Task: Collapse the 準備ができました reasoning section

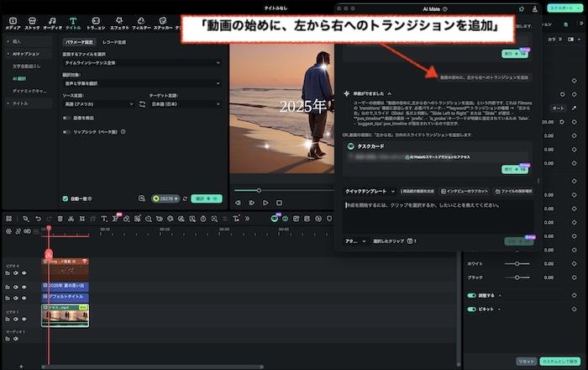Action: [x=389, y=93]
